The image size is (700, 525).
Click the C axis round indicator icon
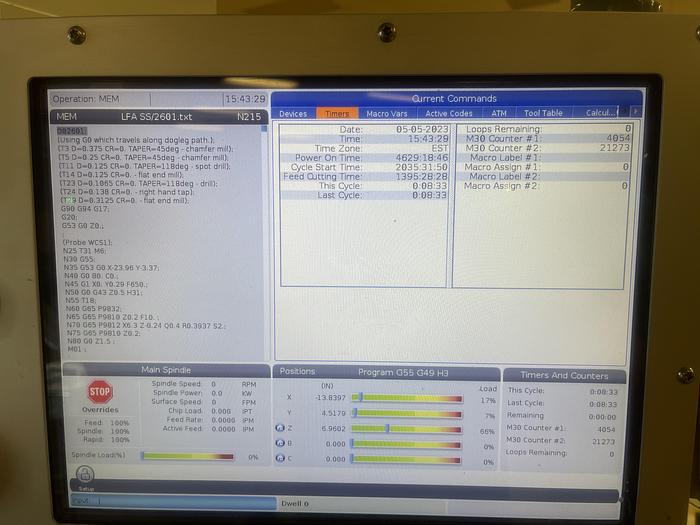click(x=280, y=460)
